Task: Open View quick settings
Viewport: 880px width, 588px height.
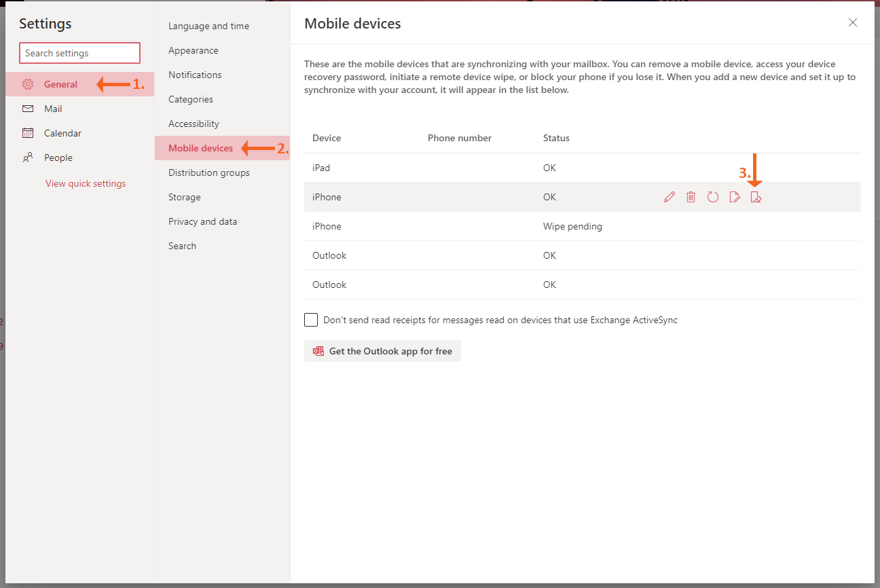Action: click(84, 183)
